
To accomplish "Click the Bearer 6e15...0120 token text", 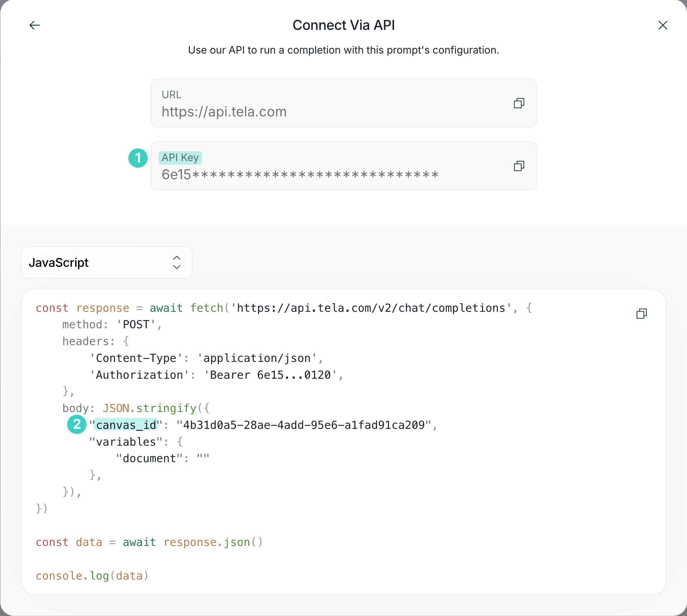I will tap(270, 375).
